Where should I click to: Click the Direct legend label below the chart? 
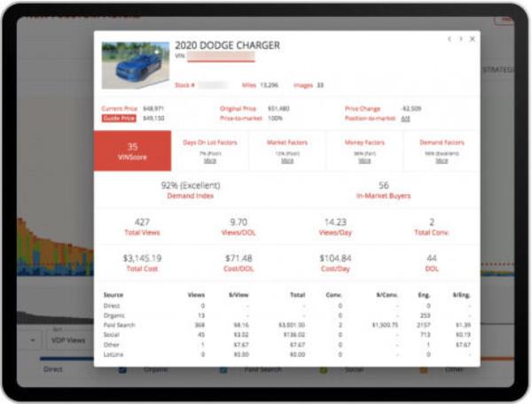53,369
